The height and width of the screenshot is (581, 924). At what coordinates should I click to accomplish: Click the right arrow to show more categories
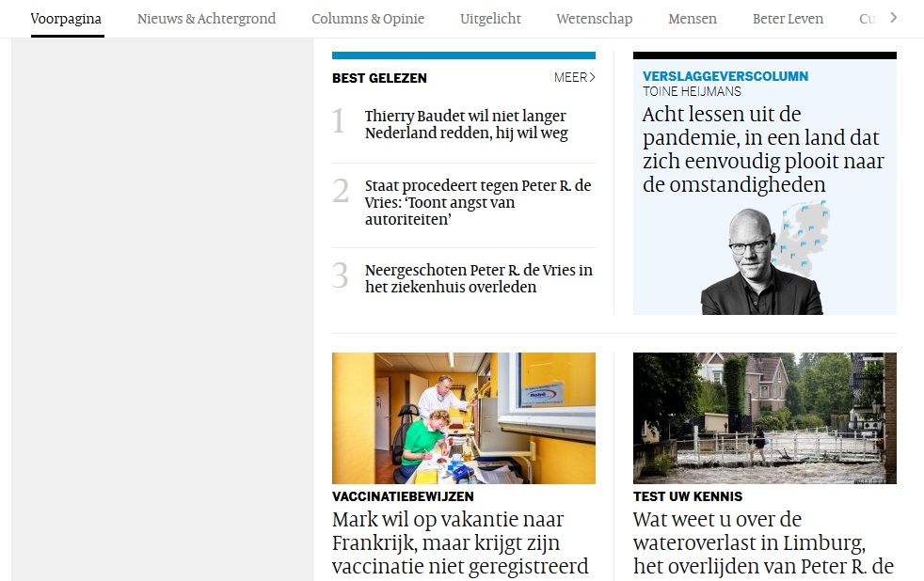893,18
